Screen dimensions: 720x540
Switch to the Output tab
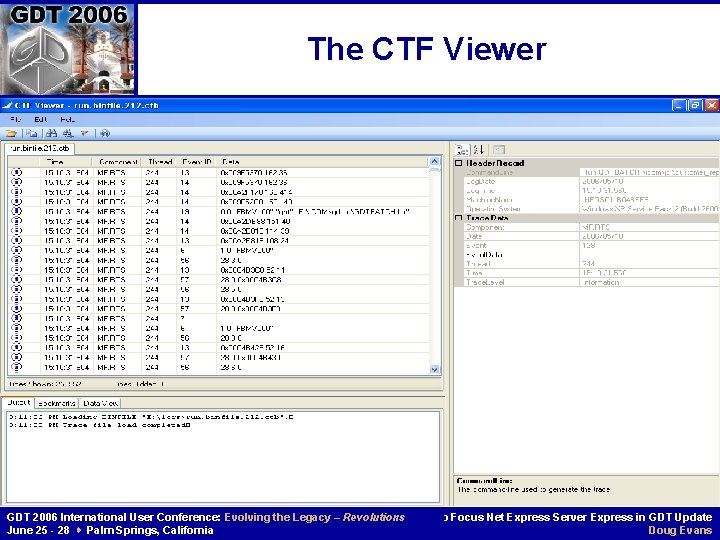point(19,403)
